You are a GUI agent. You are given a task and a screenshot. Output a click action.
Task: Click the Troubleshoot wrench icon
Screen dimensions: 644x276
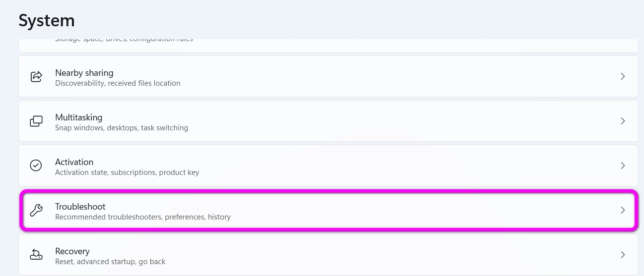36,210
